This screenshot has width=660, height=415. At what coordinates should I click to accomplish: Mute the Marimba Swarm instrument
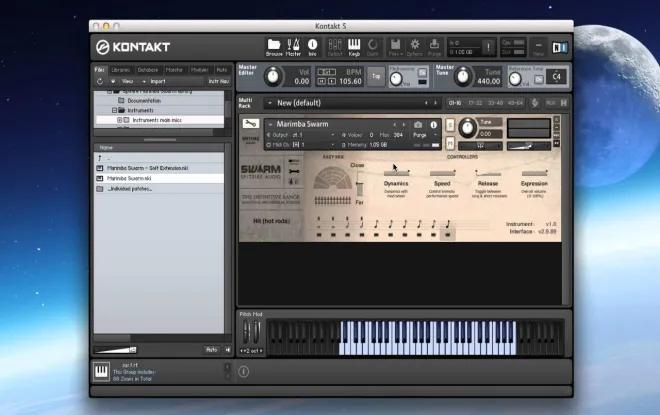coord(450,144)
